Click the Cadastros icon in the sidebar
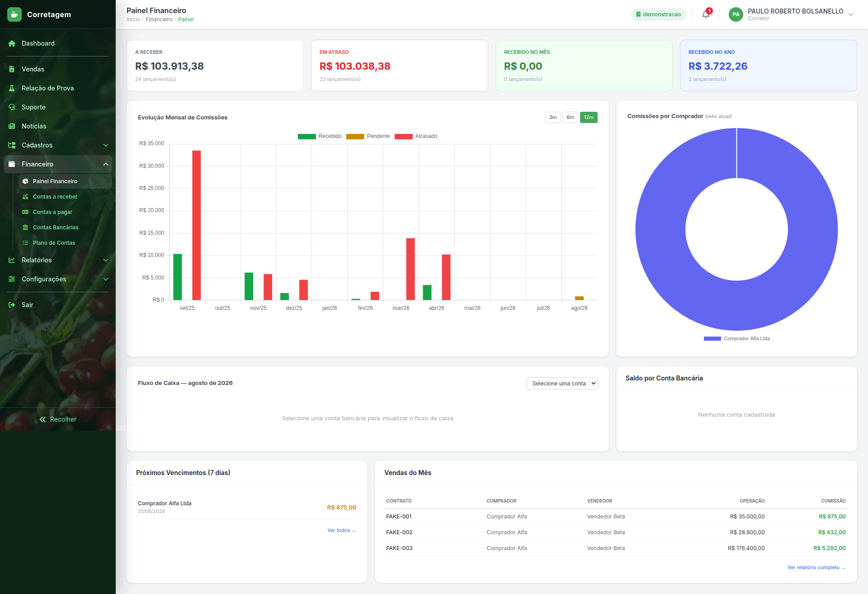Viewport: 868px width, 594px height. pyautogui.click(x=12, y=145)
